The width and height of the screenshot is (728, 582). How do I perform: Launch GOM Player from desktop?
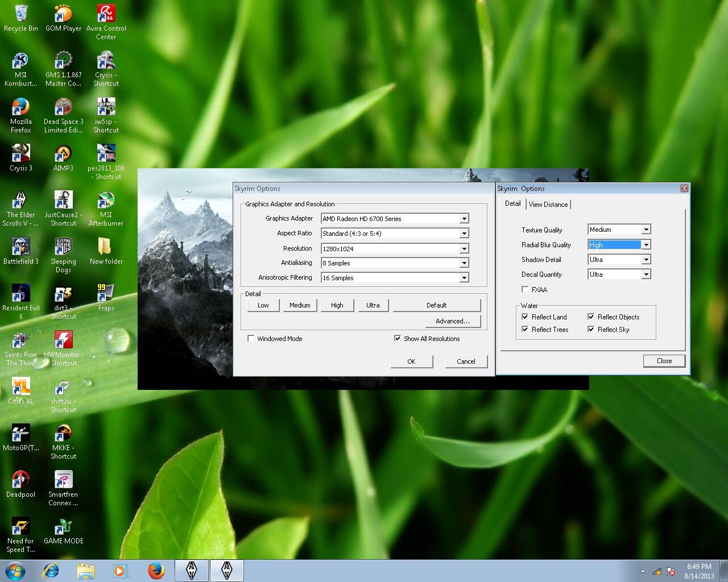[x=63, y=18]
